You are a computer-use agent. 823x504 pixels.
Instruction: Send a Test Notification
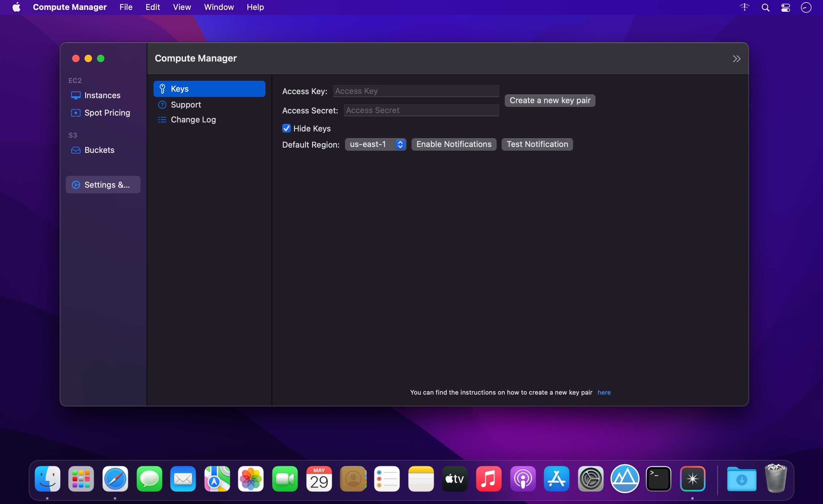click(x=537, y=144)
